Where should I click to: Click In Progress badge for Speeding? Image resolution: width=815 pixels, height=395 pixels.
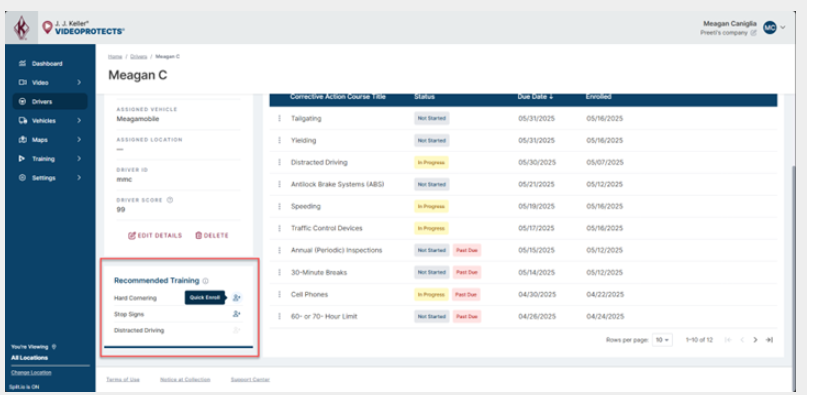[431, 206]
